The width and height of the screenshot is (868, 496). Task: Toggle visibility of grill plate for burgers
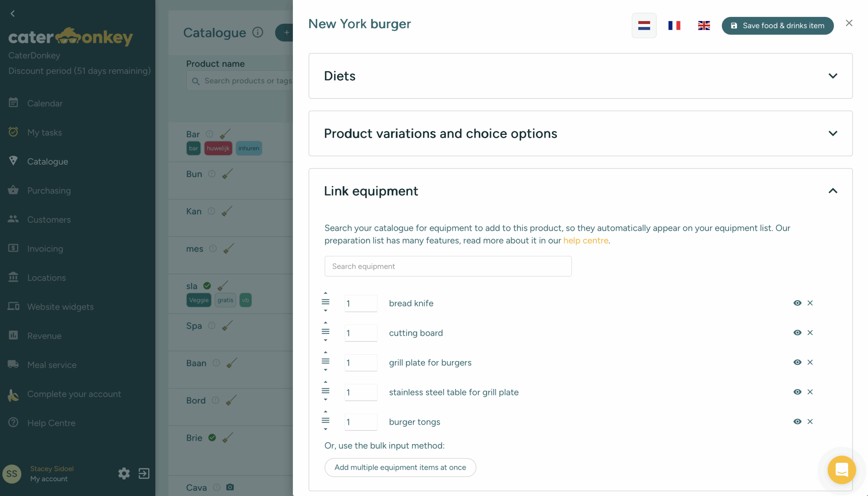tap(797, 362)
